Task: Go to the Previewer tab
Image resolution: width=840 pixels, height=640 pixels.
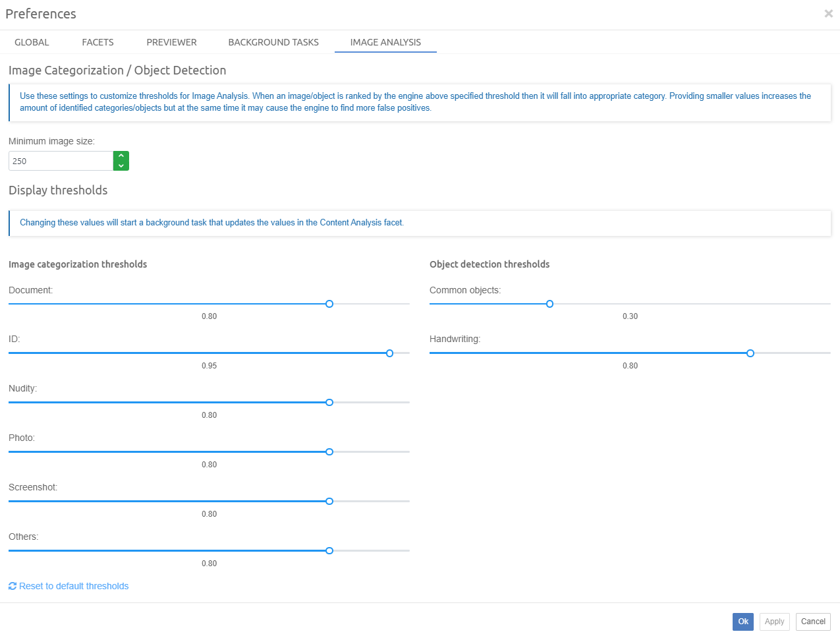Action: (171, 42)
